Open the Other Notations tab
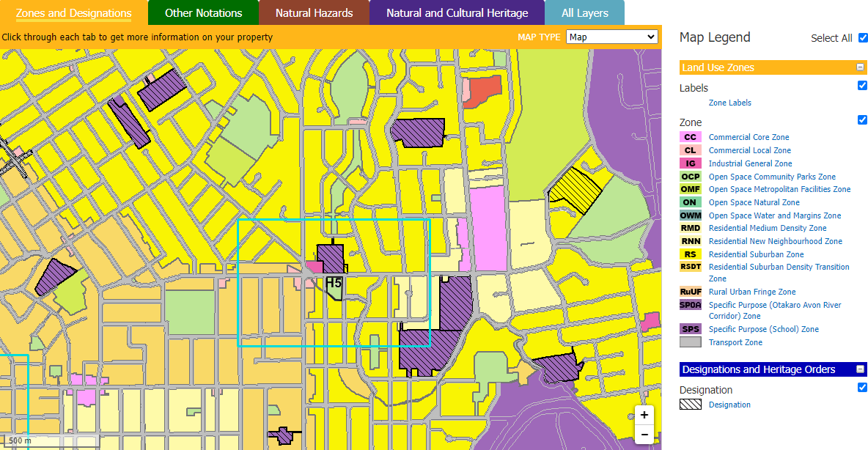 click(203, 12)
